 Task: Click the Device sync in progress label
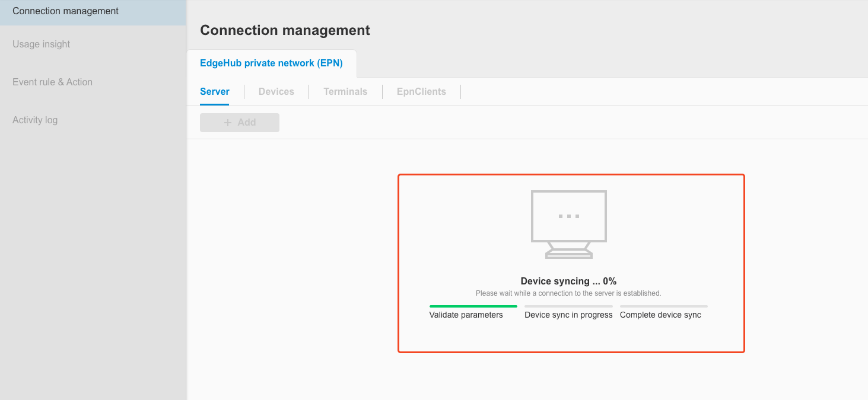[568, 315]
